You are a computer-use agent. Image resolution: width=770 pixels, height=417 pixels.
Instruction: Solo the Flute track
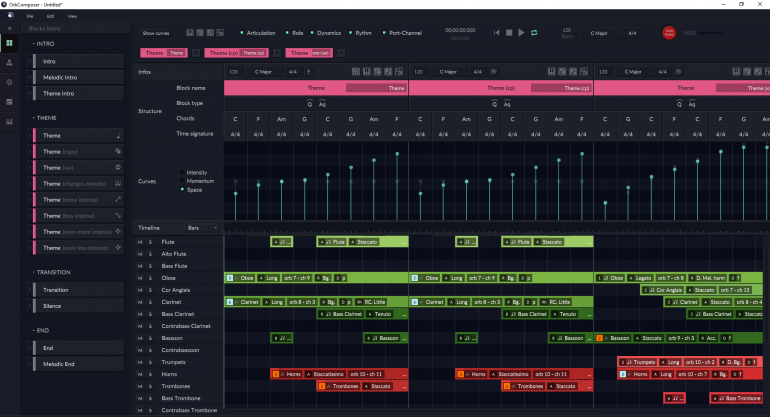150,242
